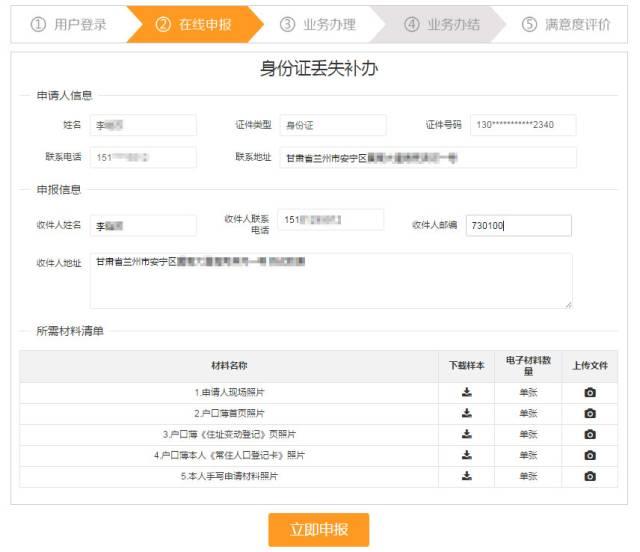Viewport: 640px width, 552px height.
Task: Download sample for 申请人现场照片
Action: coord(466,392)
